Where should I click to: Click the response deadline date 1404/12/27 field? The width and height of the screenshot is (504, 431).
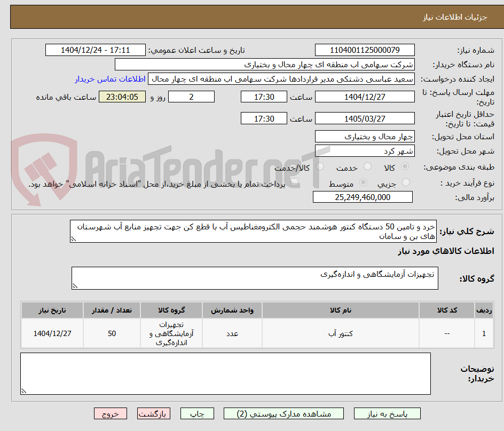[x=365, y=97]
